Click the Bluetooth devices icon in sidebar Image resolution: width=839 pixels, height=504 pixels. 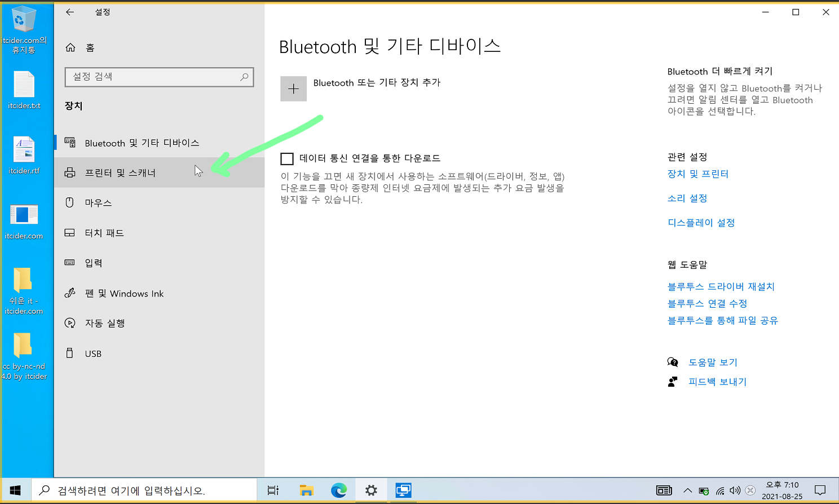[70, 142]
